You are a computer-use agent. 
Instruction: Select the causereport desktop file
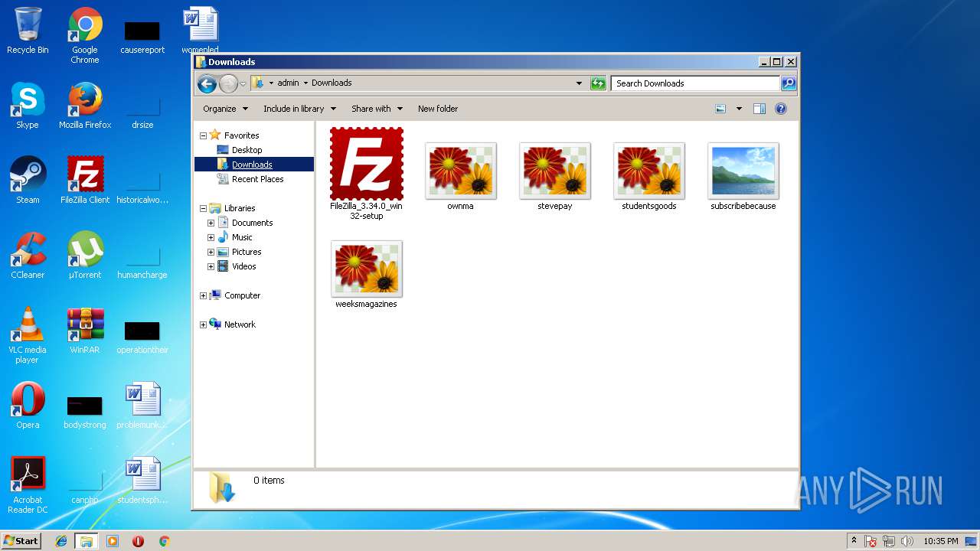pyautogui.click(x=142, y=36)
